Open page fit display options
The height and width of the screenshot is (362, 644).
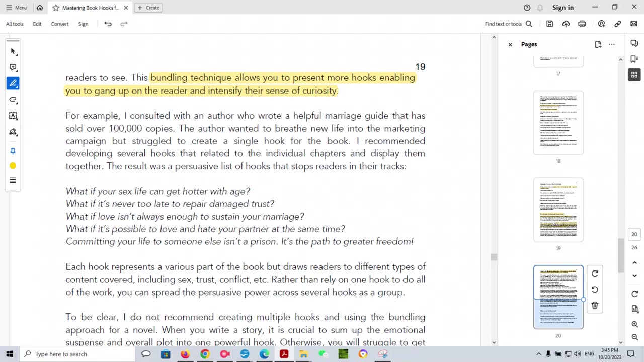[x=634, y=309]
